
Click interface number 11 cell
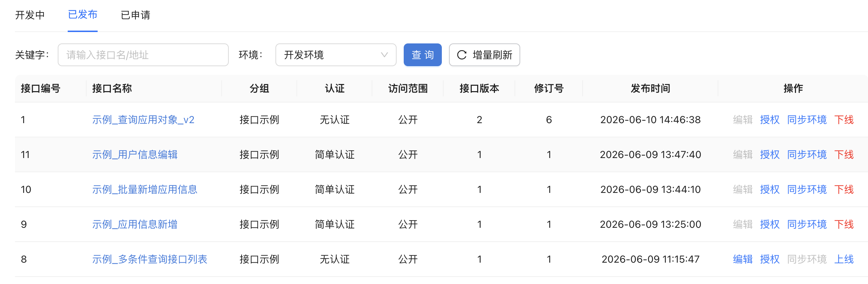(25, 154)
